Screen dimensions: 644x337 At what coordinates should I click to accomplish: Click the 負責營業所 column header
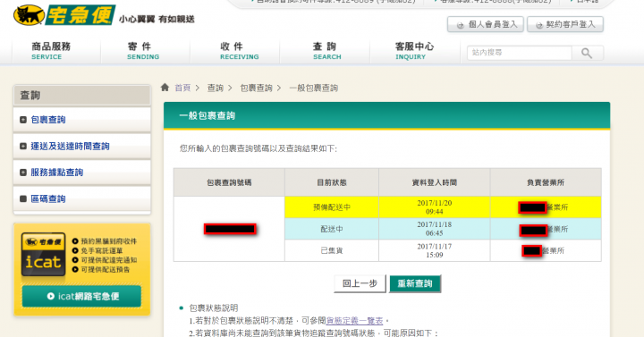point(546,182)
